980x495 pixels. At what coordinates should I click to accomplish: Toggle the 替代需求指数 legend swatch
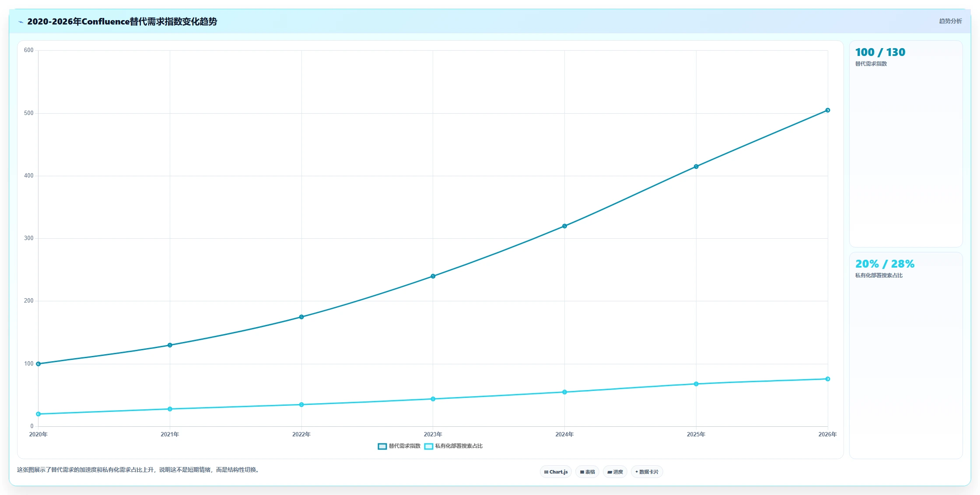(382, 446)
